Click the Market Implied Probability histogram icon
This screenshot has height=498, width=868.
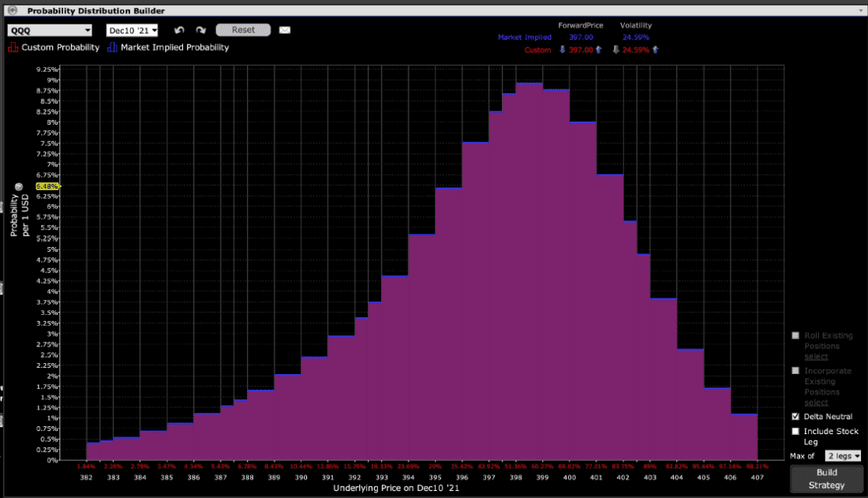tap(112, 47)
